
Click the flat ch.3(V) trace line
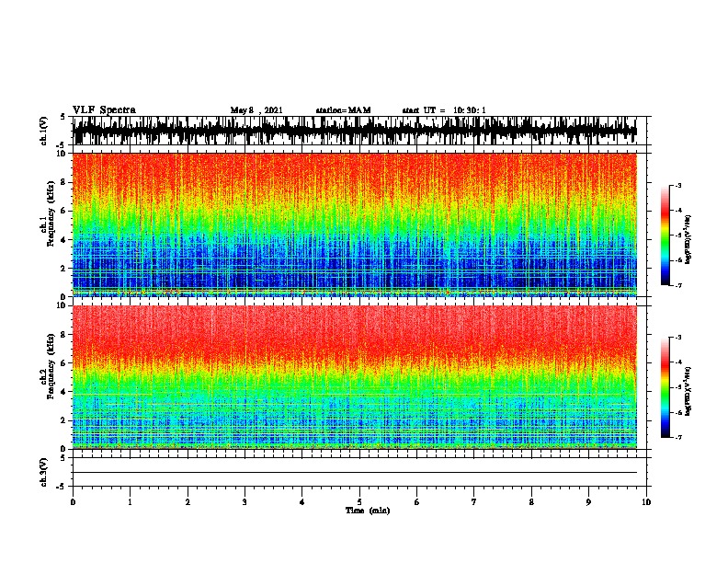pyautogui.click(x=355, y=473)
